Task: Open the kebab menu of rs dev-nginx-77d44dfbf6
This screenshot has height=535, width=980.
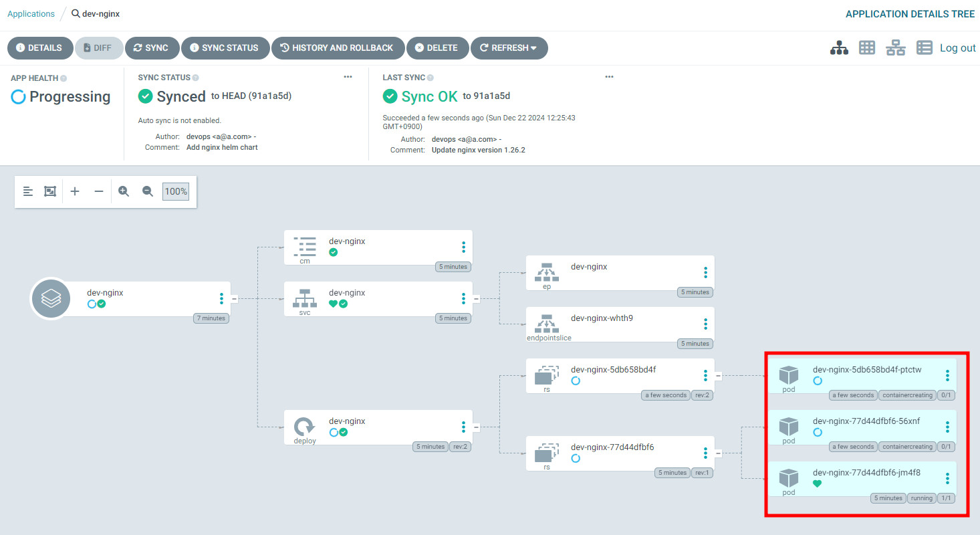Action: (x=705, y=453)
